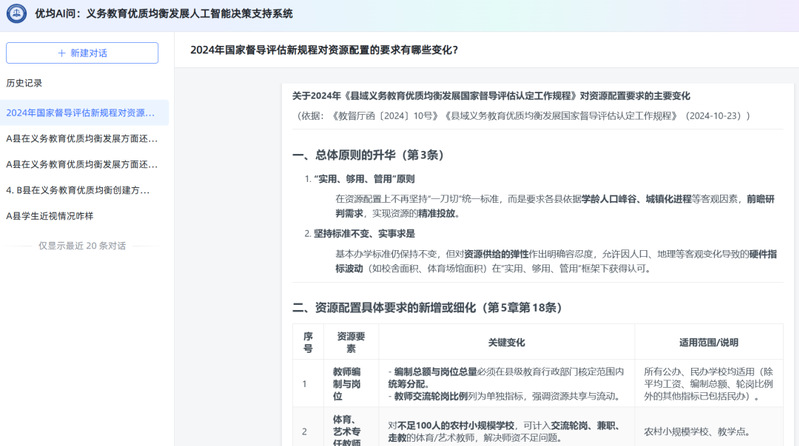Screen dimensions: 799x446
Task: Click the 一、总体原则的升华 heading
Action: point(367,155)
